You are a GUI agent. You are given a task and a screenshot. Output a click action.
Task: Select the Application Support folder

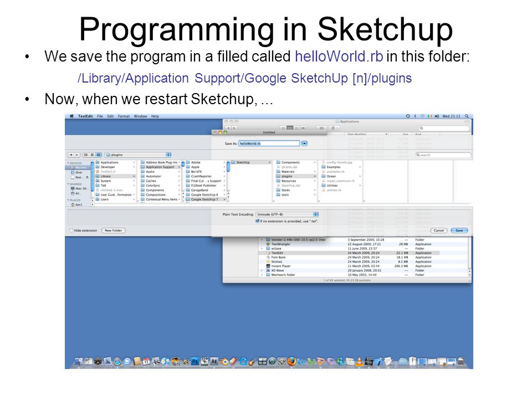[x=160, y=167]
